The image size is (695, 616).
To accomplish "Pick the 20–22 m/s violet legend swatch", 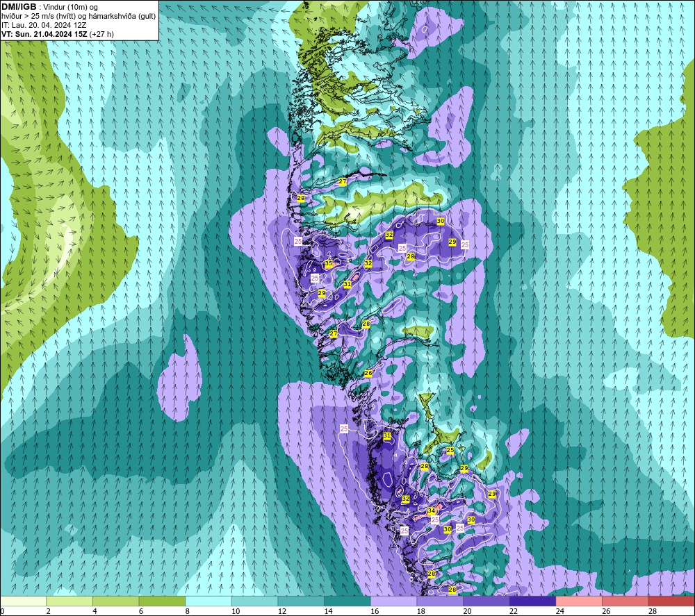I will point(486,601).
